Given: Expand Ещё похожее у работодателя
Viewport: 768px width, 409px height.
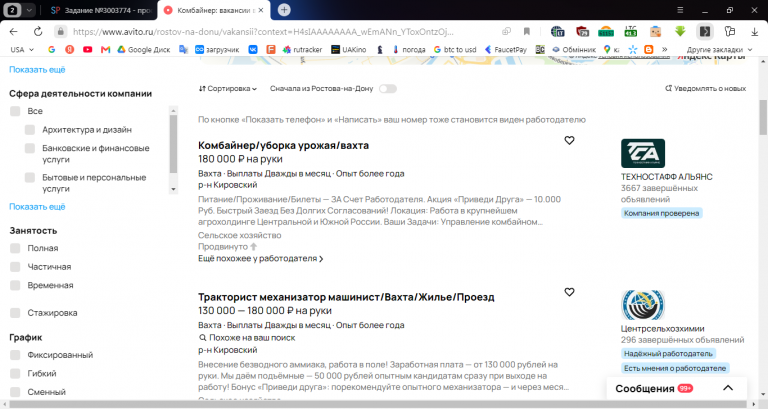Looking at the screenshot, I should [x=261, y=259].
